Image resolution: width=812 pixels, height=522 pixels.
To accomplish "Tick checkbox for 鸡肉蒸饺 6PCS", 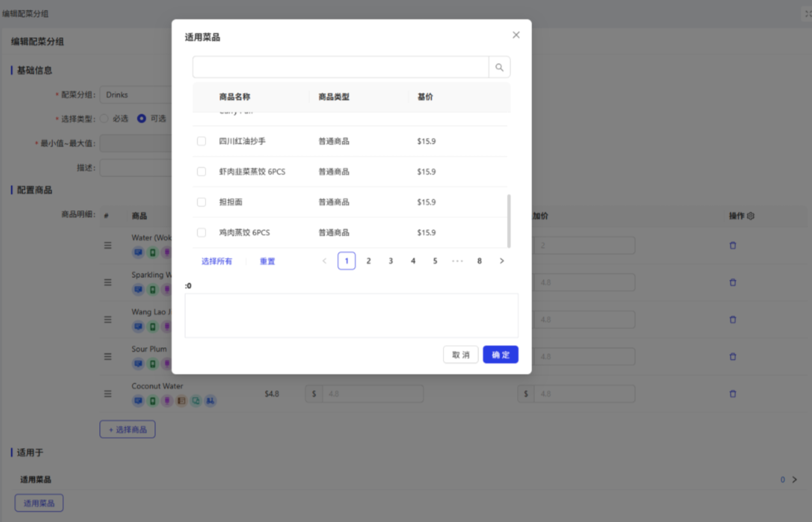I will click(201, 233).
